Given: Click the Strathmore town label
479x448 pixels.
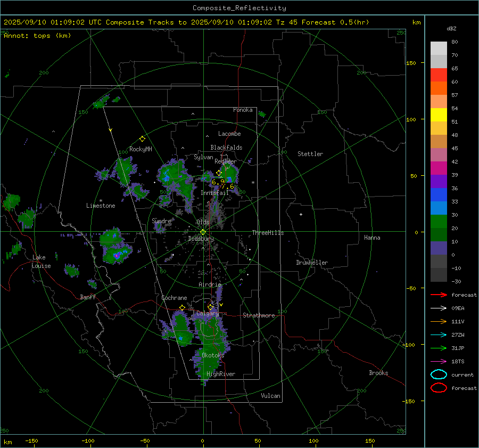Looking at the screenshot, I should (x=259, y=315).
